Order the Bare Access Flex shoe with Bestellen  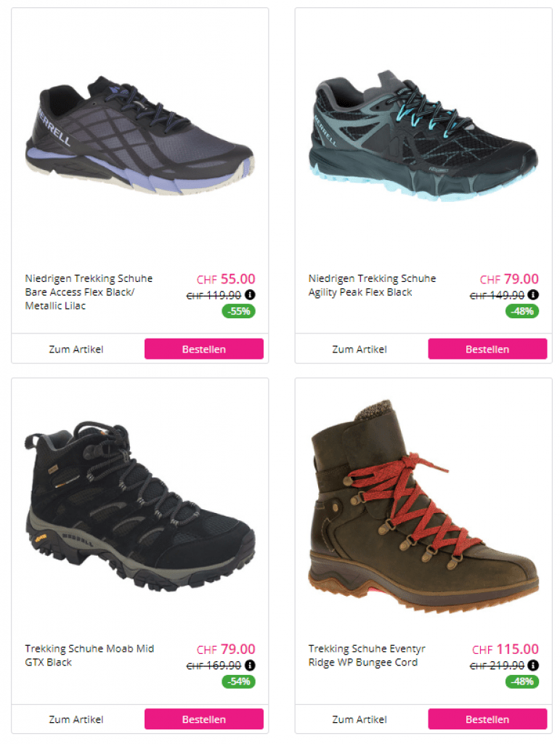click(x=204, y=349)
